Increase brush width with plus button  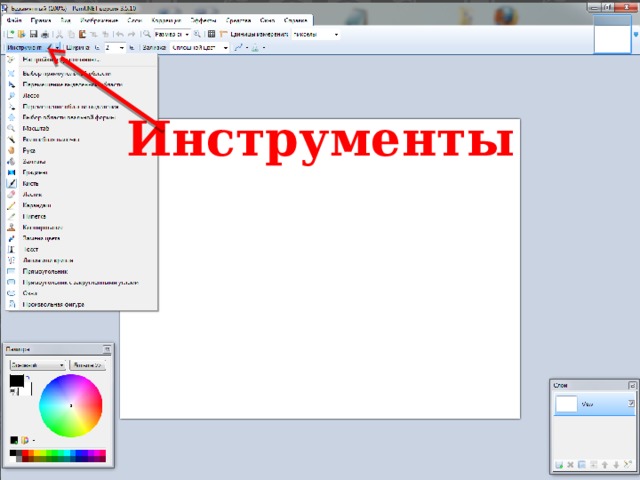coord(132,48)
